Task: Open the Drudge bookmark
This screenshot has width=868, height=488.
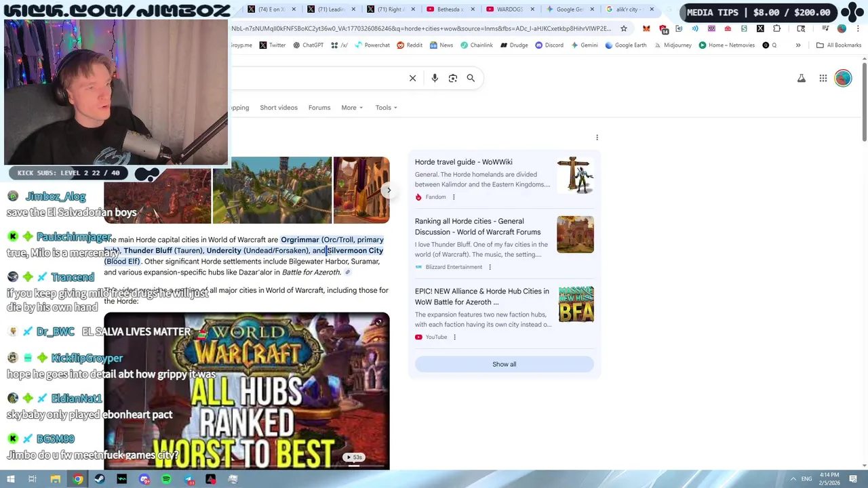Action: (x=514, y=45)
